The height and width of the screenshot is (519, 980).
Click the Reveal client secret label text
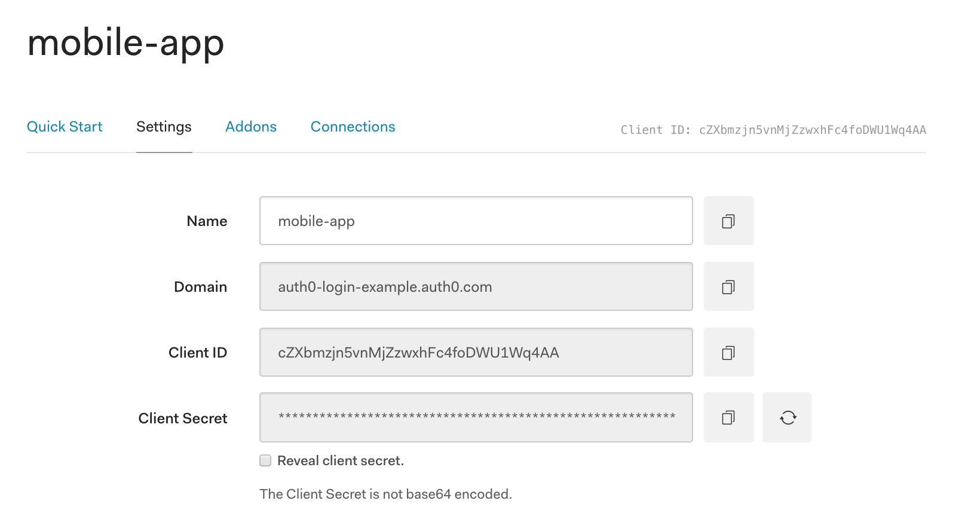[x=341, y=460]
